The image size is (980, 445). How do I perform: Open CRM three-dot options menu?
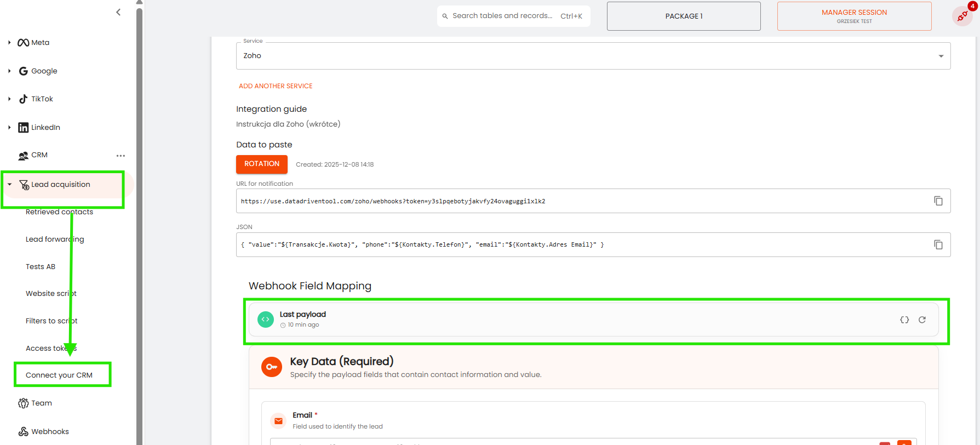point(121,156)
